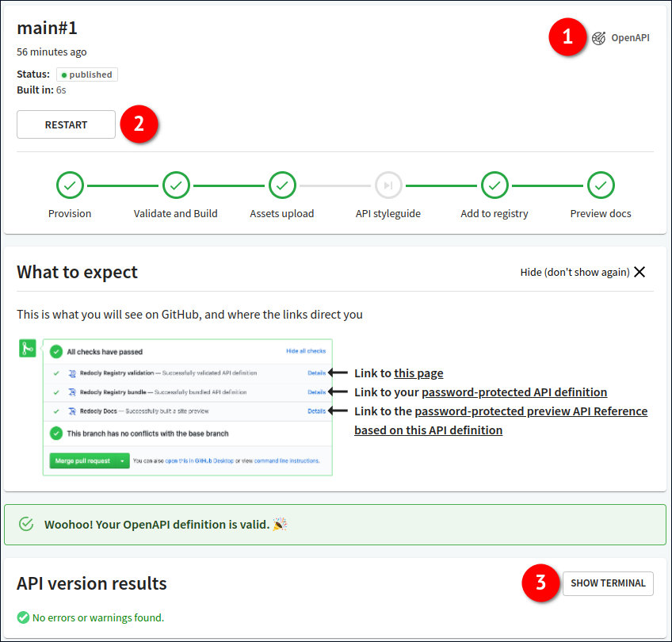This screenshot has height=642, width=672.
Task: Click the party popper emoji
Action: point(280,524)
